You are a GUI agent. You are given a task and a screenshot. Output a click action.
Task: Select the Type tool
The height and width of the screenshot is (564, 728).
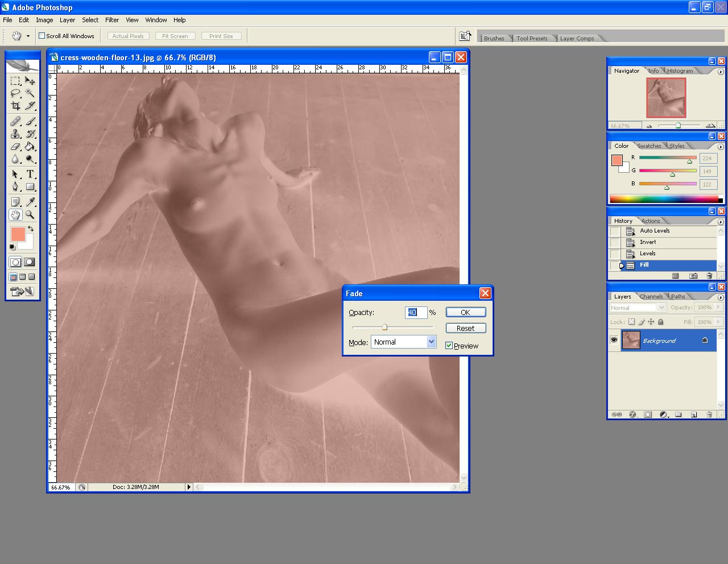[30, 175]
